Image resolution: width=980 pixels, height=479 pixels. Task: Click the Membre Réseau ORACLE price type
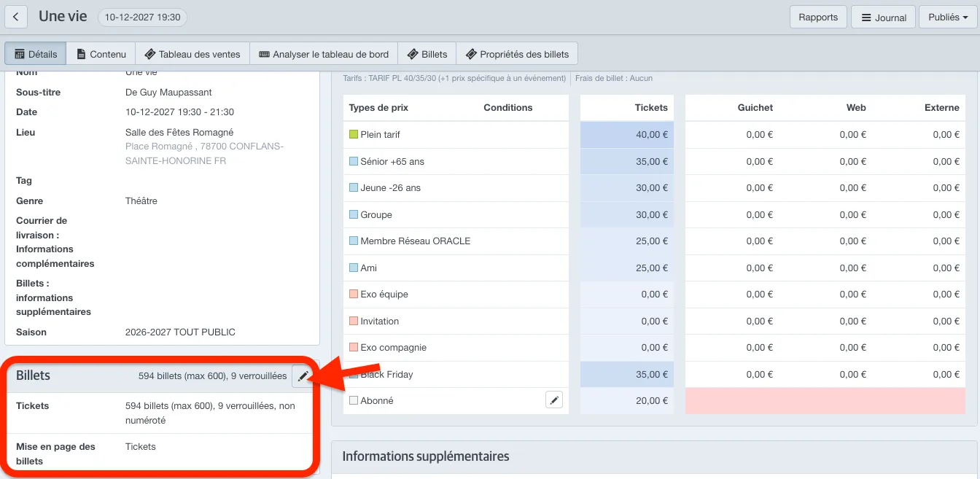pyautogui.click(x=416, y=241)
